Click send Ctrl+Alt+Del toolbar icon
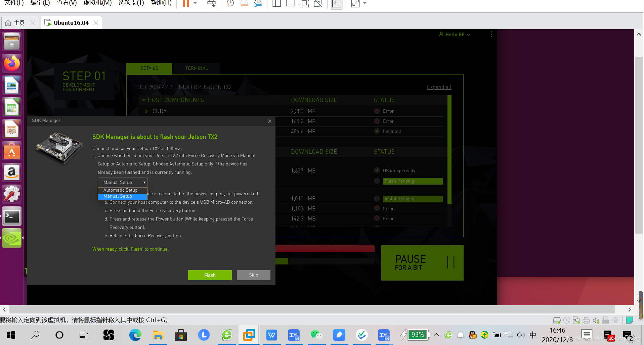The height and width of the screenshot is (345, 644). click(211, 3)
